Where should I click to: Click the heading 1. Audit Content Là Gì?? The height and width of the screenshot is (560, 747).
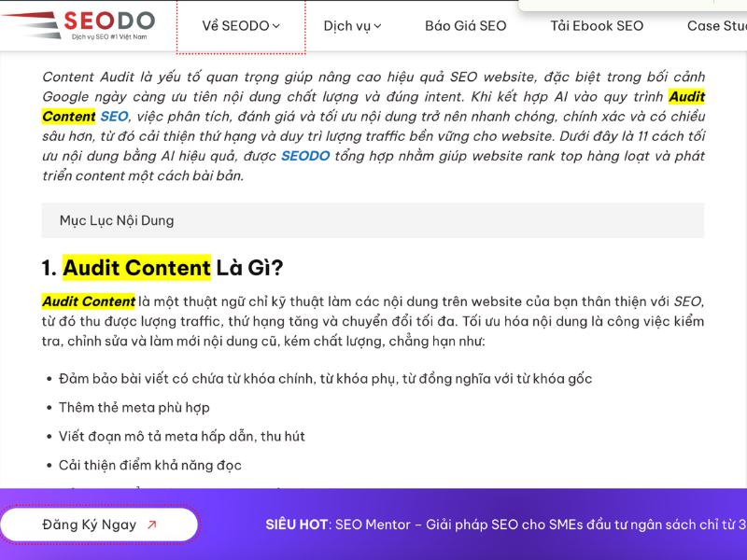coord(162,268)
